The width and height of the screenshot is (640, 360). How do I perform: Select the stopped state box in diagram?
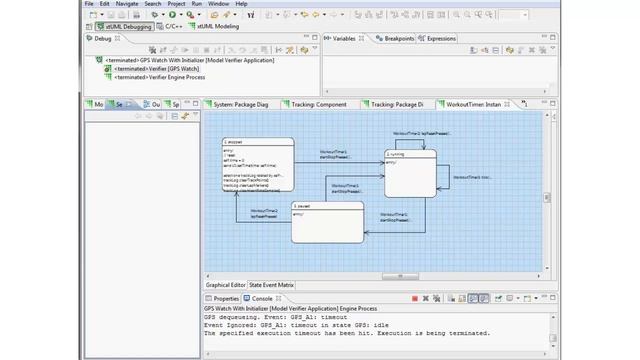[x=258, y=164]
